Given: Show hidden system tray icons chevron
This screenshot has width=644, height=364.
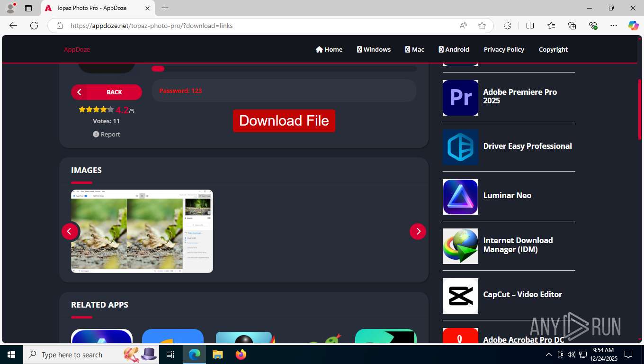Looking at the screenshot, I should click(549, 355).
